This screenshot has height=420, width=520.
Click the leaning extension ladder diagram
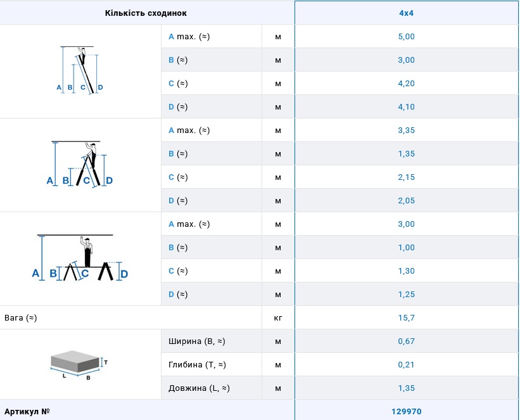[x=80, y=70]
